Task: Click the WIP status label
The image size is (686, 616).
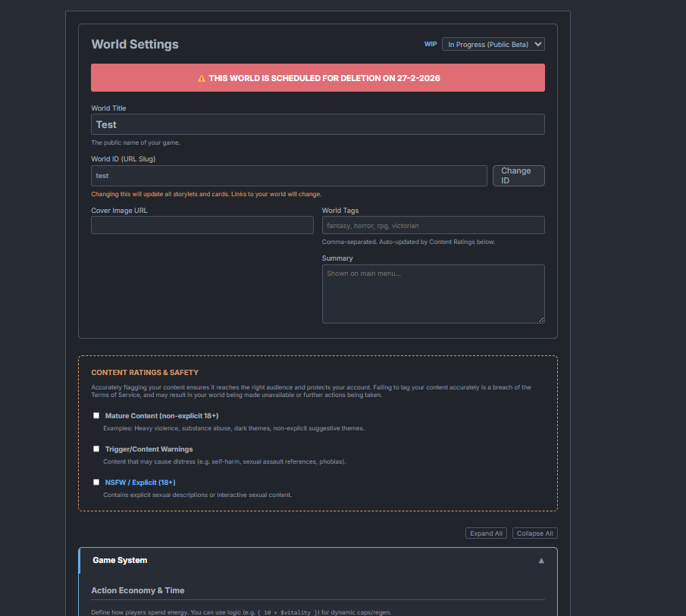Action: pyautogui.click(x=431, y=45)
